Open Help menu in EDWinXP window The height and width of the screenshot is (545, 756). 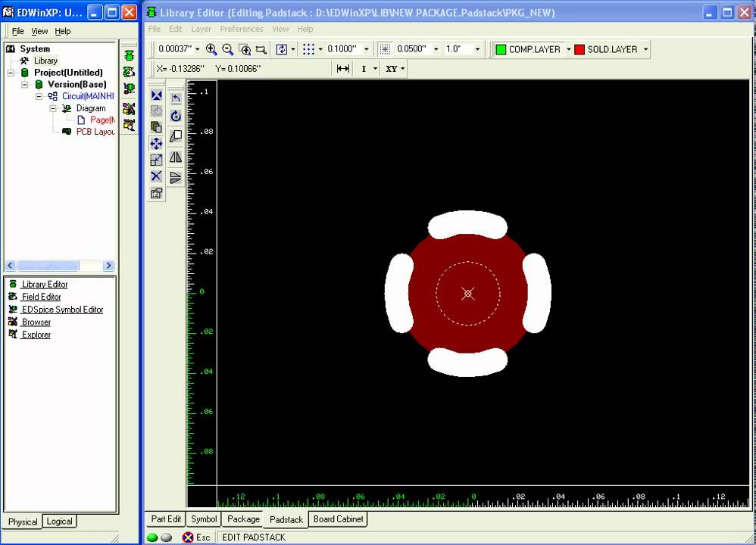(63, 31)
